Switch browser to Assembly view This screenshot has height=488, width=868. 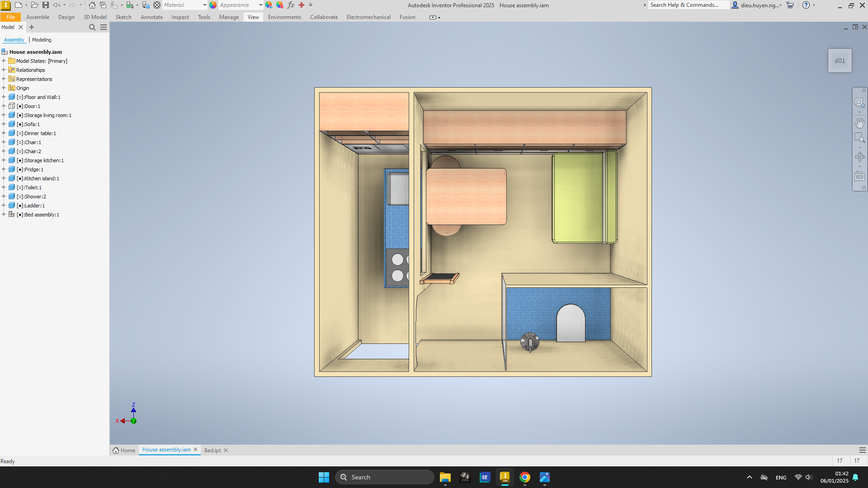pos(14,40)
